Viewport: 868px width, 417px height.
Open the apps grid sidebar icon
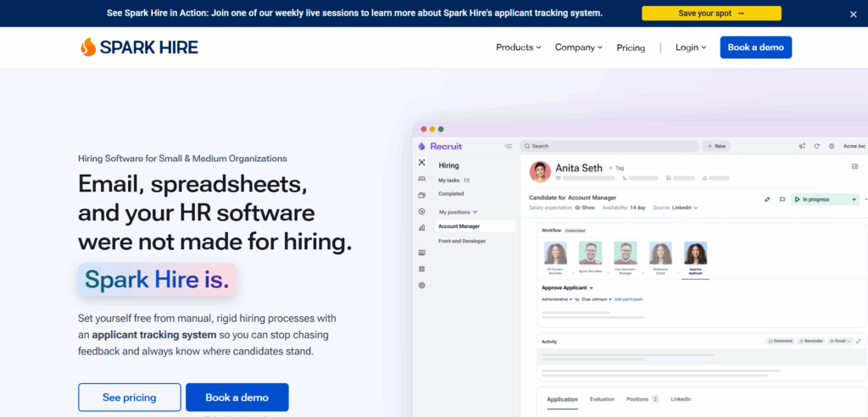tap(422, 270)
